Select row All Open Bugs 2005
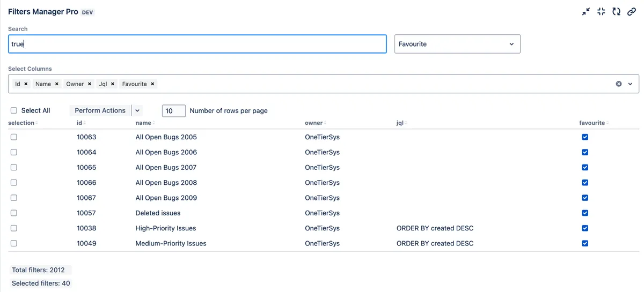This screenshot has width=644, height=292. coord(14,137)
